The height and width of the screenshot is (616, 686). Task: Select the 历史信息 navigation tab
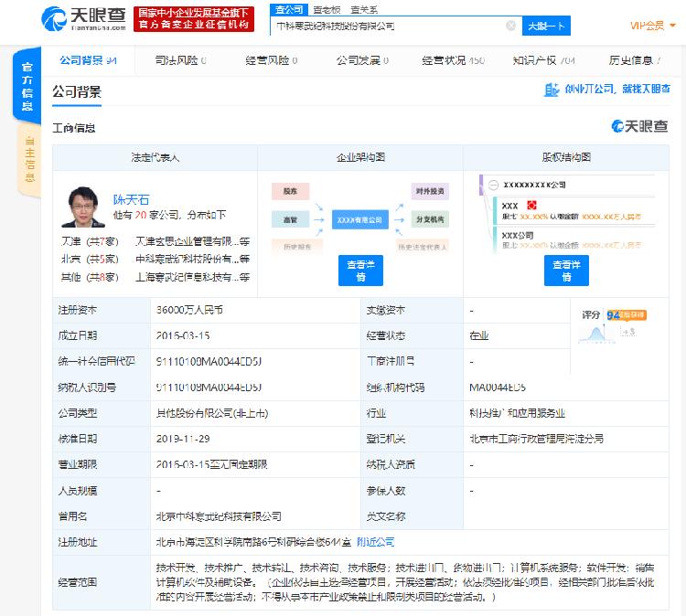point(635,60)
